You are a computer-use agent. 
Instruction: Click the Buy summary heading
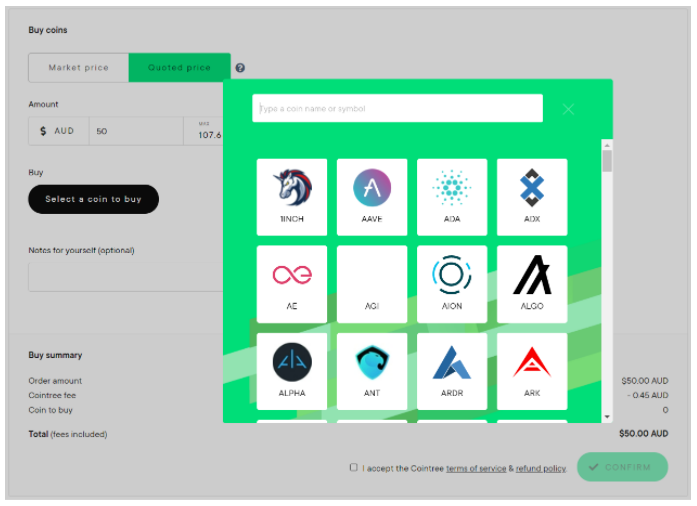click(x=55, y=355)
